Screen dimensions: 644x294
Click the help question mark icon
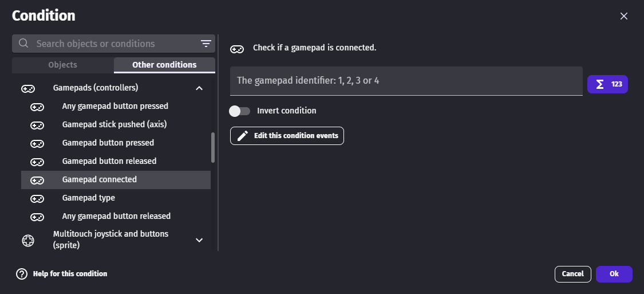[x=22, y=274]
